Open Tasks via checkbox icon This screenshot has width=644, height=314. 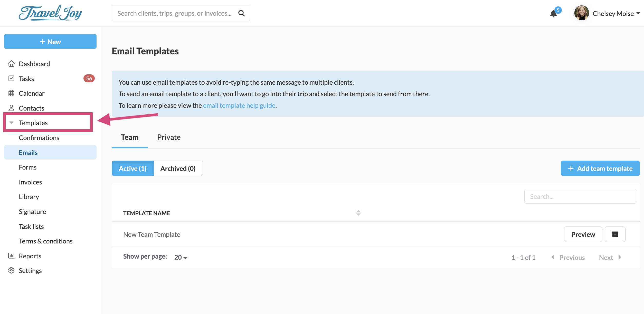coord(11,78)
